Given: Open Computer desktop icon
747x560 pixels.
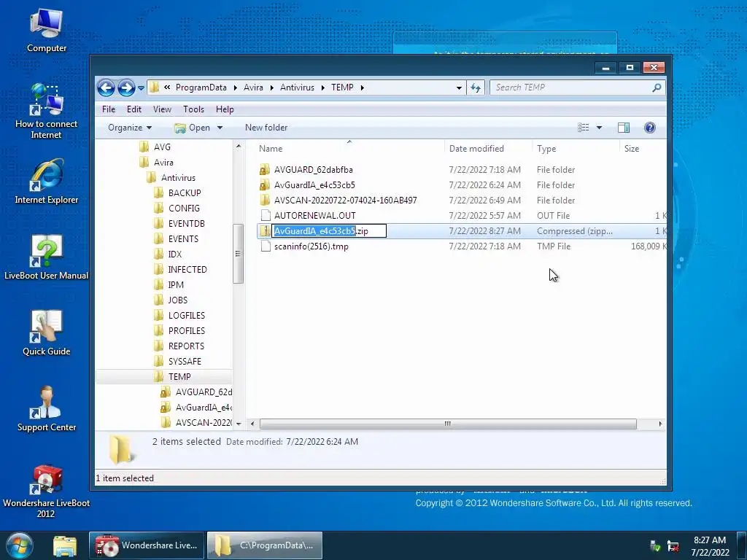Looking at the screenshot, I should [x=47, y=31].
